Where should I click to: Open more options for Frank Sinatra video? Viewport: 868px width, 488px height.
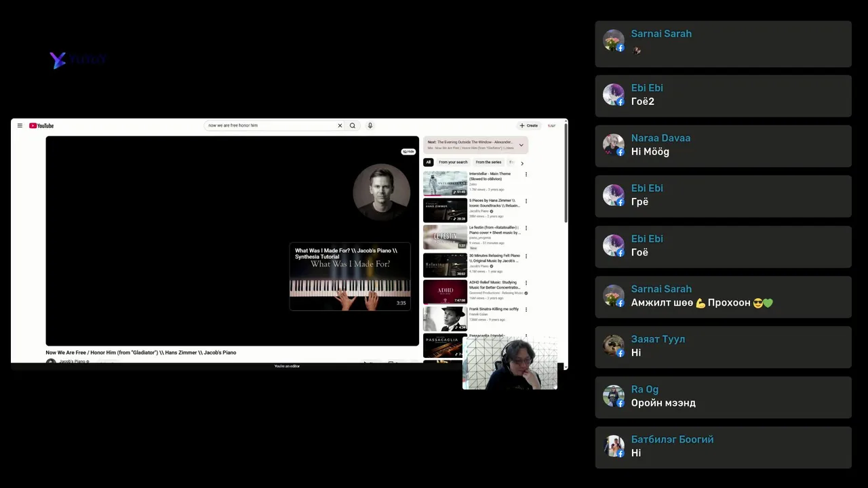tap(526, 310)
